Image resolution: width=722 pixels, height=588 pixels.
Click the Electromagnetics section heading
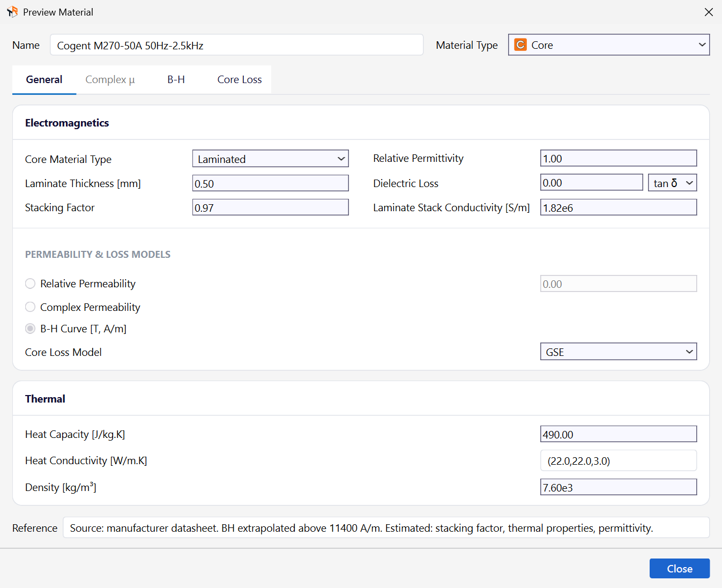pos(67,123)
